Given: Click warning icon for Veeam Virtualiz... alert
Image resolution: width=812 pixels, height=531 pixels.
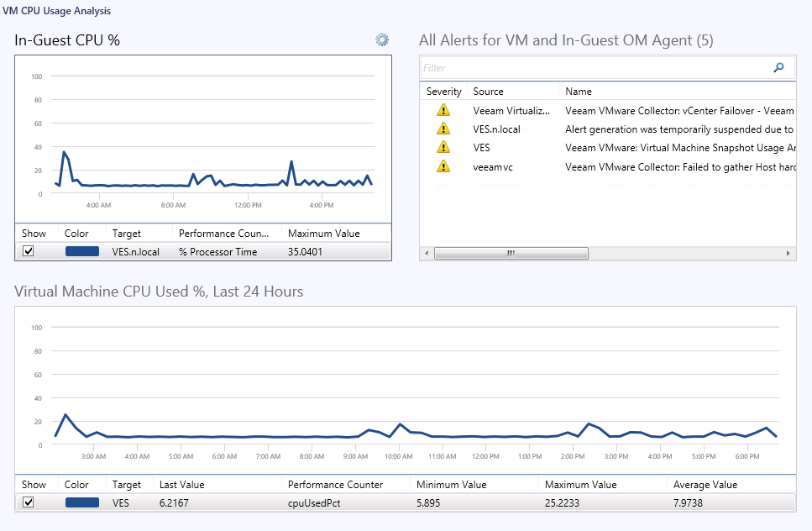Looking at the screenshot, I should tap(443, 110).
